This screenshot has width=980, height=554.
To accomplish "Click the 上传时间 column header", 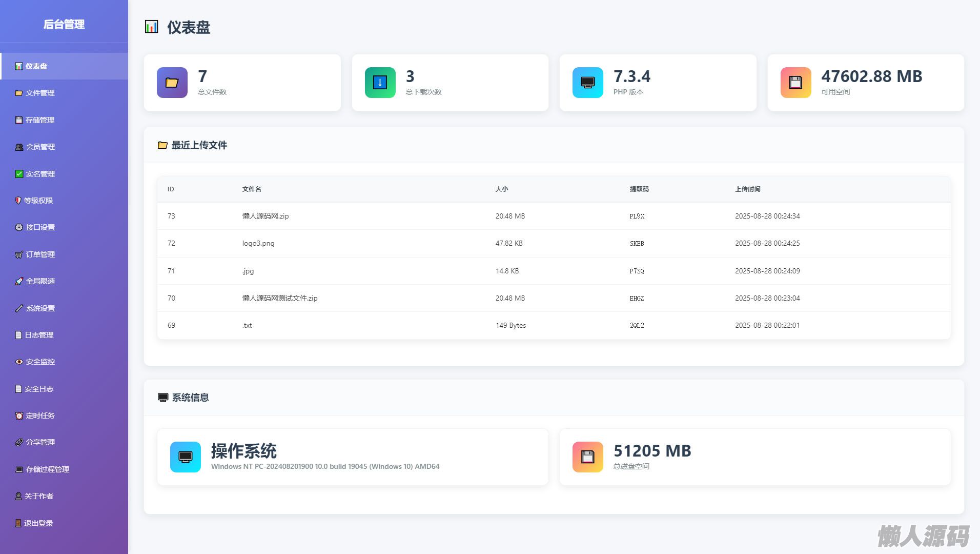I will coord(747,189).
